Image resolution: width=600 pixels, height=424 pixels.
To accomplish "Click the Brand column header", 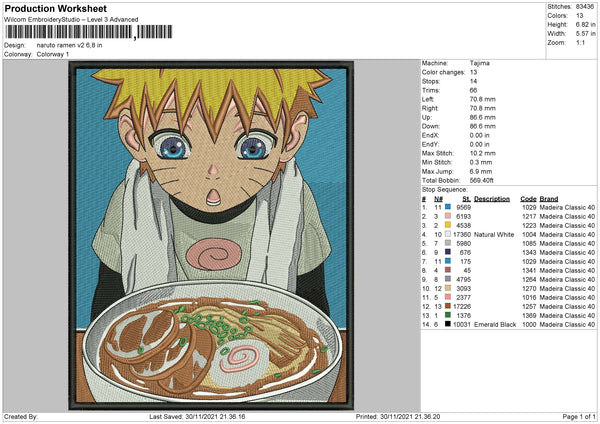I will [549, 199].
